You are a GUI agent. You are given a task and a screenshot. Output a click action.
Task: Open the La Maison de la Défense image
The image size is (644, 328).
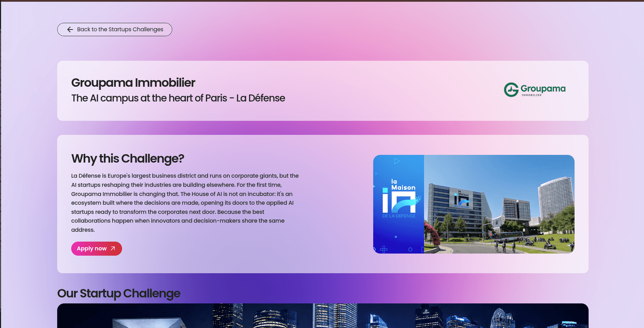(x=474, y=204)
